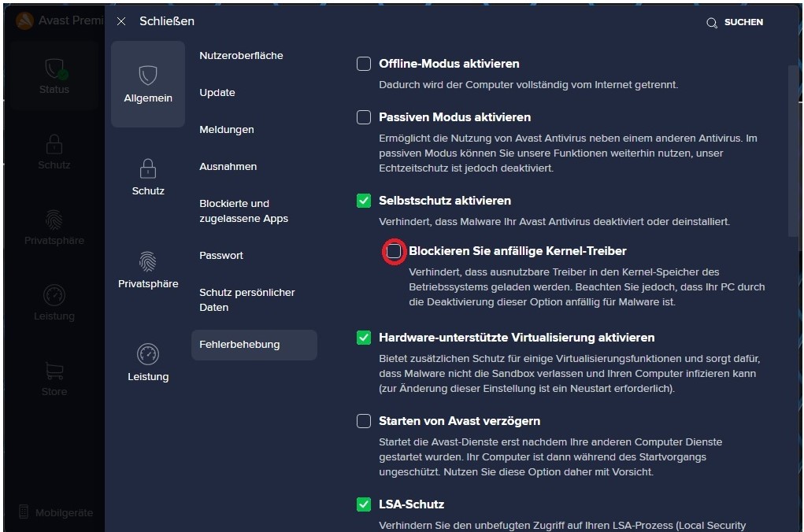Screen dimensions: 804x532
Task: Go to Blockierte und zugelassene Apps
Action: click(244, 211)
